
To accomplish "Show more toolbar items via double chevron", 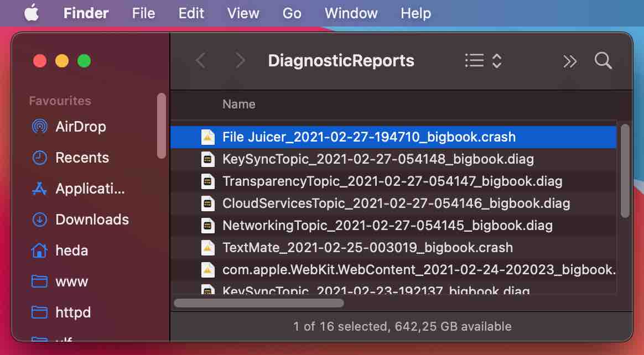I will pyautogui.click(x=570, y=61).
